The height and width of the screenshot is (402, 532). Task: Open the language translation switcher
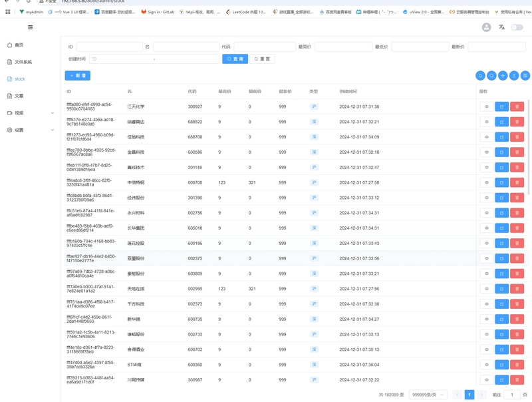[x=501, y=27]
